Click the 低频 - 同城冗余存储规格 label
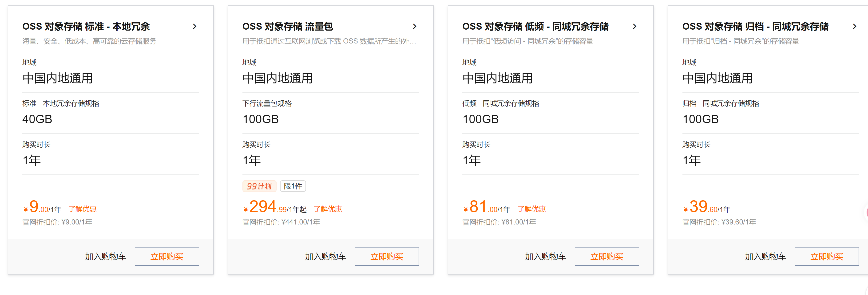The image size is (868, 295). 501,103
